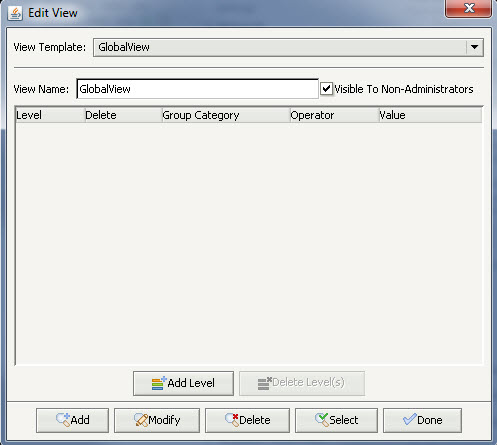Screen dimensions: 497x445
Task: Uncheck Visible To Non-Administrators checkbox
Action: (x=326, y=89)
